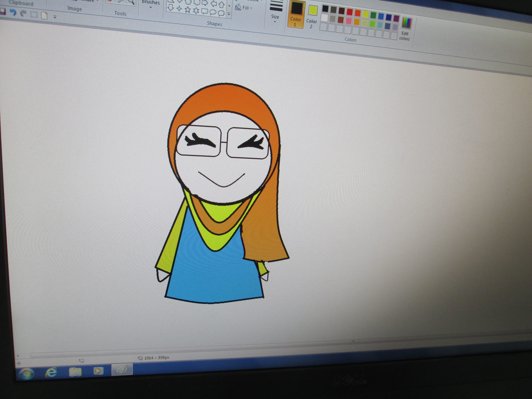Click the blank New document icon

44,16
